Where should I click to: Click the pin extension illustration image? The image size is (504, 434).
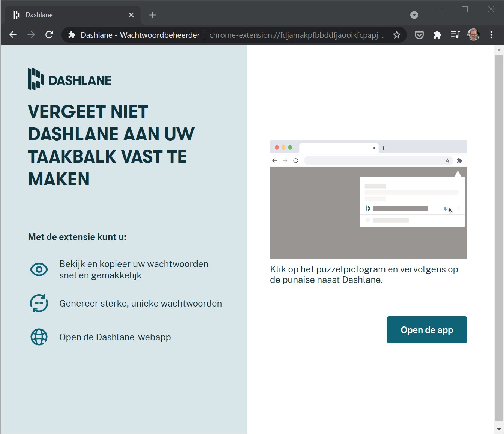369,199
